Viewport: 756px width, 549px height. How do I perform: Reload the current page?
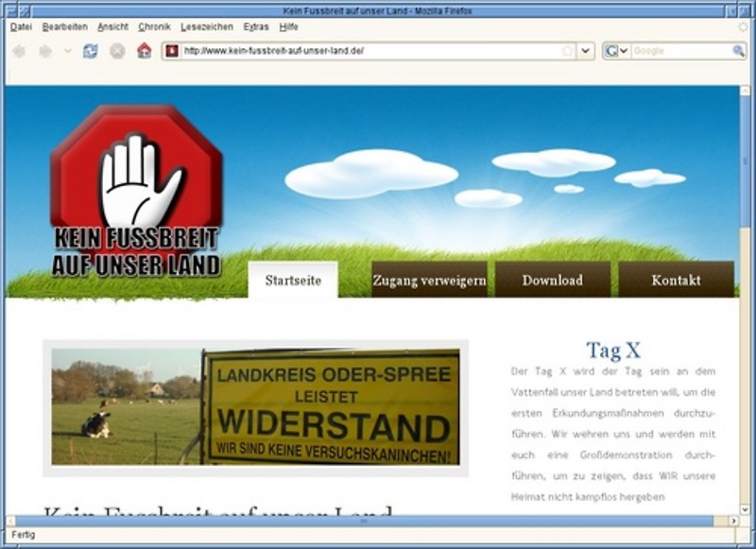[90, 51]
